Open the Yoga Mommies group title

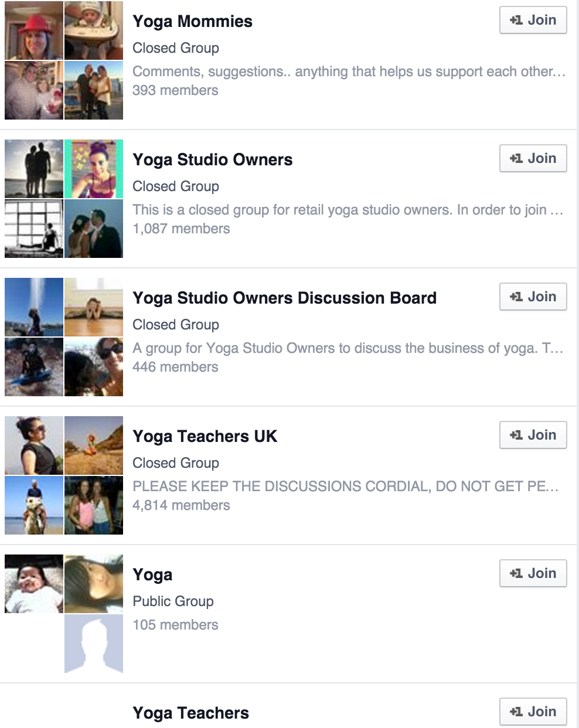coord(192,22)
